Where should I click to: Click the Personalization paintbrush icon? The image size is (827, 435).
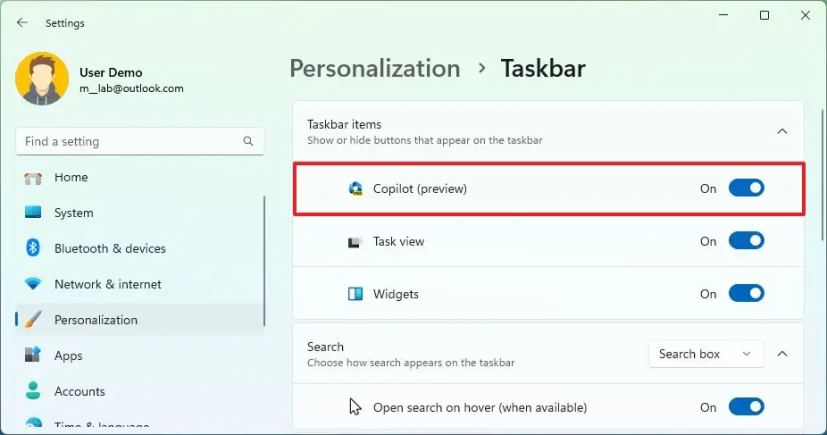(33, 319)
